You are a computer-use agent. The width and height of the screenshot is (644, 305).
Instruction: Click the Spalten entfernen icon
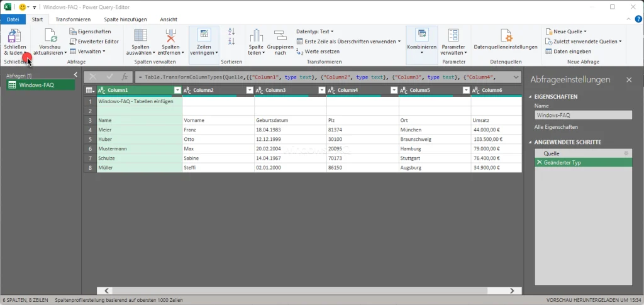(x=171, y=36)
